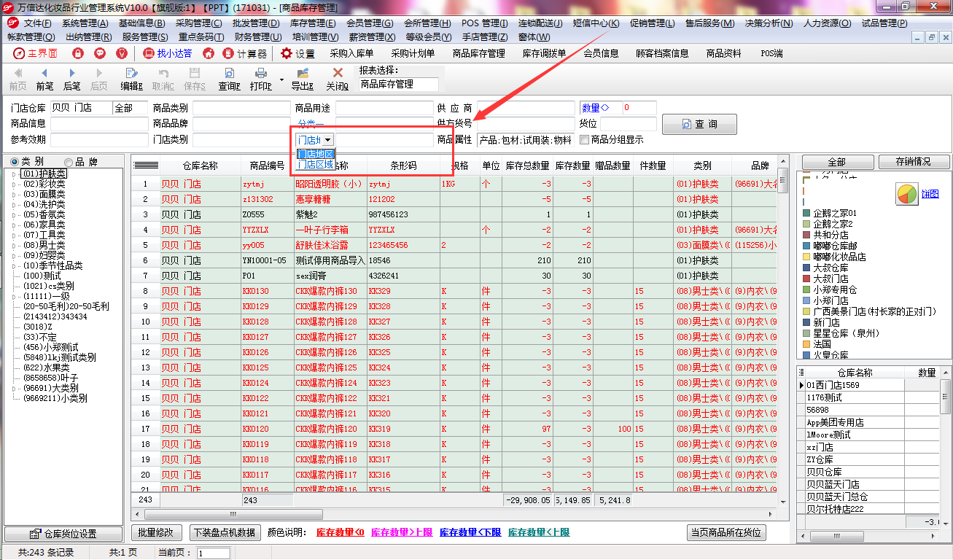
Task: Click the 条形码 column header
Action: [402, 166]
